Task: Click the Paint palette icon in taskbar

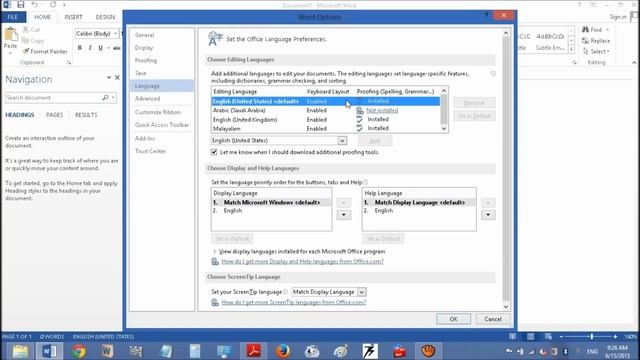Action: 340,351
